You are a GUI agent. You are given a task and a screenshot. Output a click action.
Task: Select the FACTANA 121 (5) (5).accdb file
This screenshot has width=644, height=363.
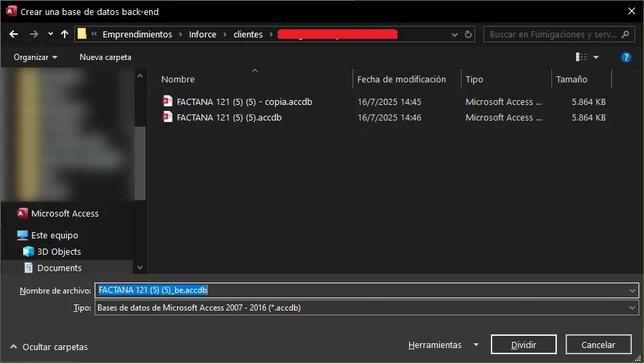229,117
